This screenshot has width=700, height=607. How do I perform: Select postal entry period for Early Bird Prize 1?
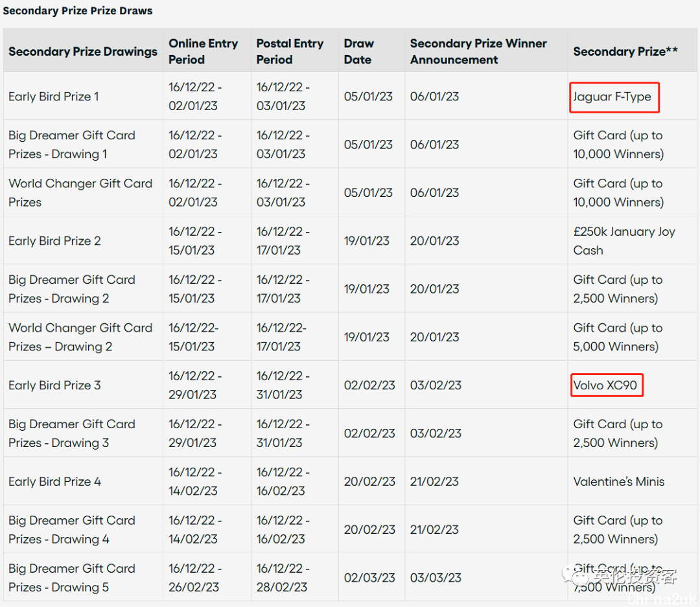click(283, 97)
